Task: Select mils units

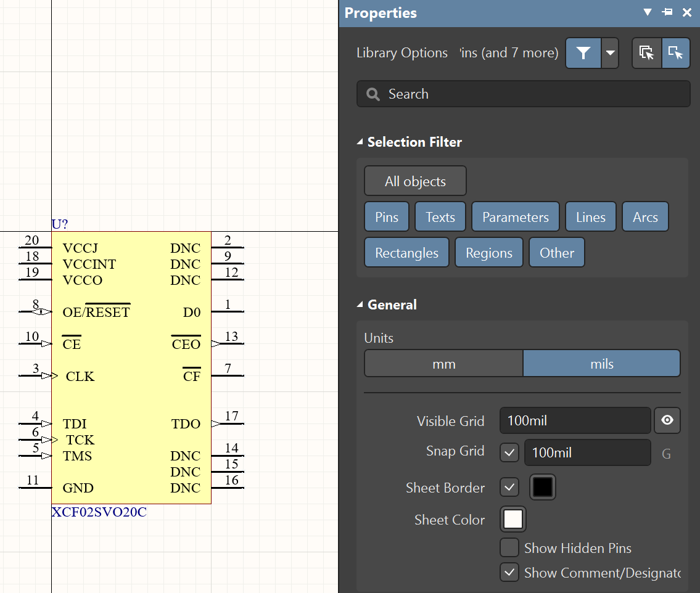Action: click(x=601, y=364)
